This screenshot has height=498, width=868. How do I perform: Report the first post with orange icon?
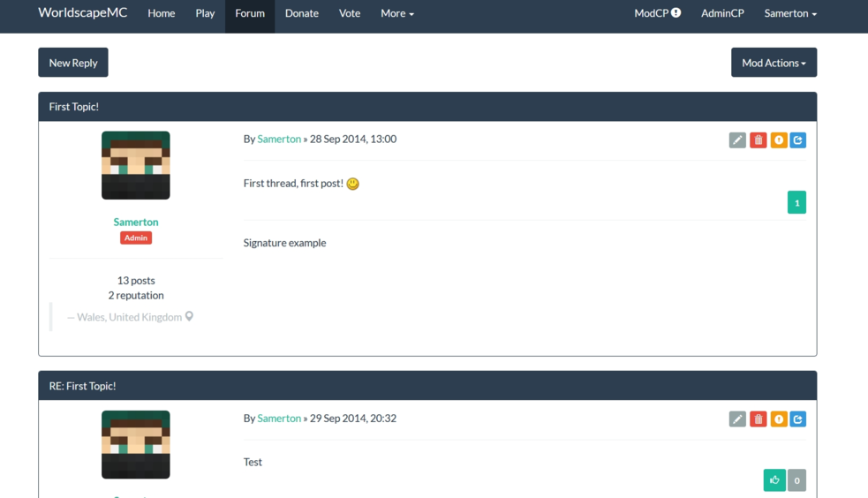778,140
